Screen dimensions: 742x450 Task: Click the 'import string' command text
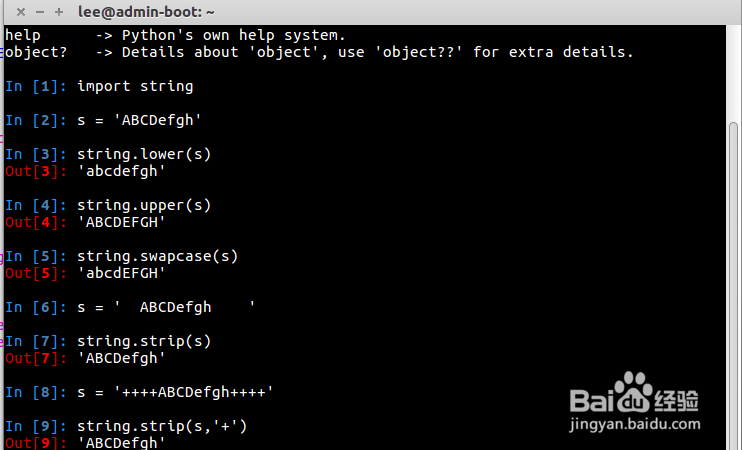point(135,86)
